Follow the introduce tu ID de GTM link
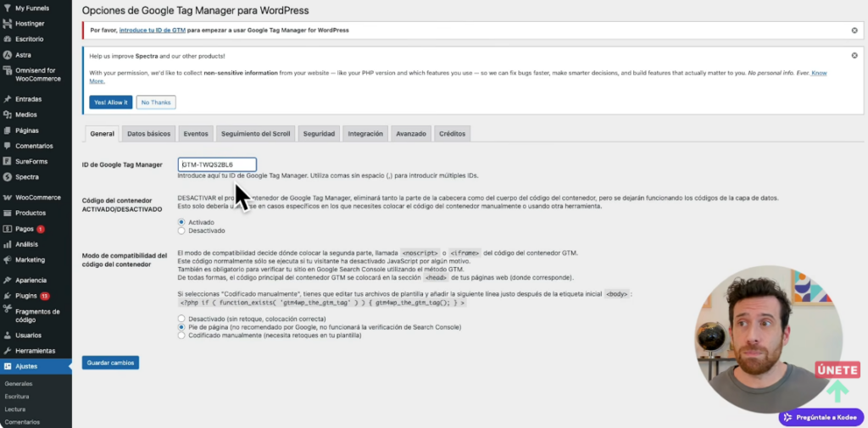Viewport: 868px width, 428px height. pyautogui.click(x=153, y=31)
